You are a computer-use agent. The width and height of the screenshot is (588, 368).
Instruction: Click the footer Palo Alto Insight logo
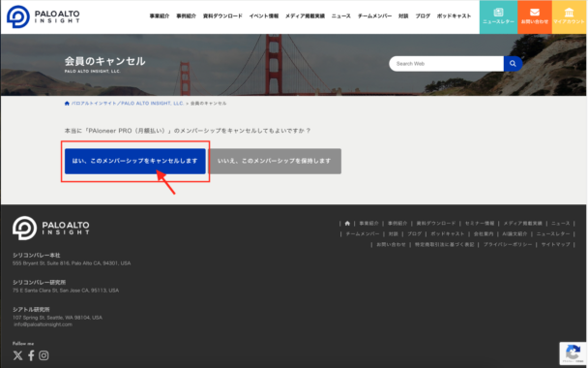coord(51,228)
